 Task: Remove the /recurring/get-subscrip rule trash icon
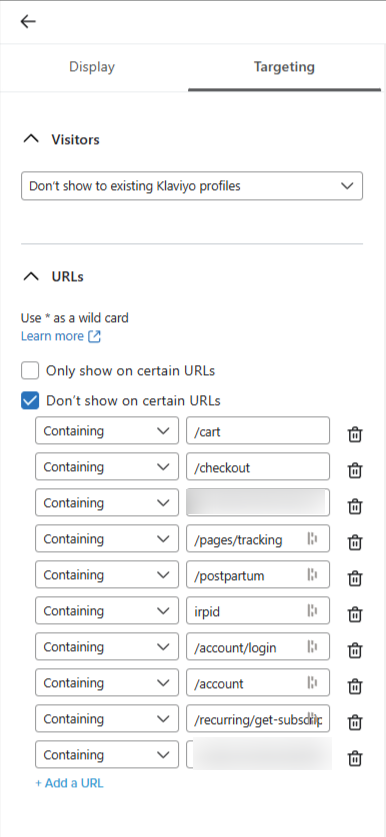355,722
